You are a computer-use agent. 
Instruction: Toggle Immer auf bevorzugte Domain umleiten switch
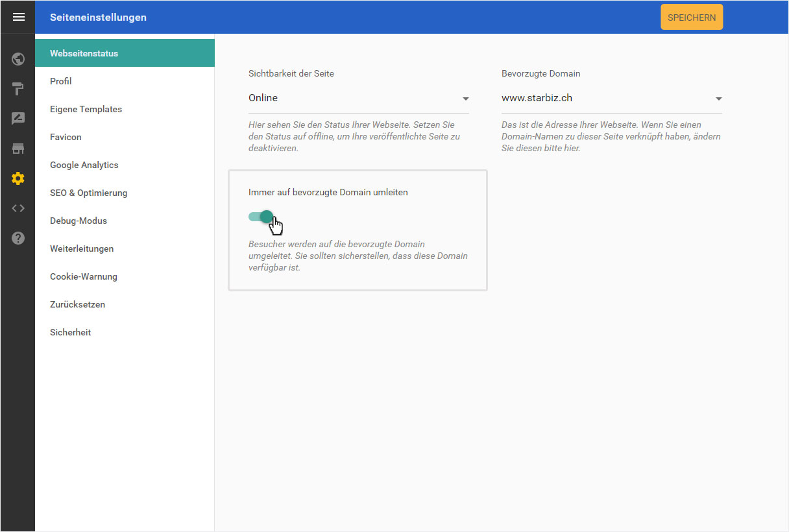[261, 217]
